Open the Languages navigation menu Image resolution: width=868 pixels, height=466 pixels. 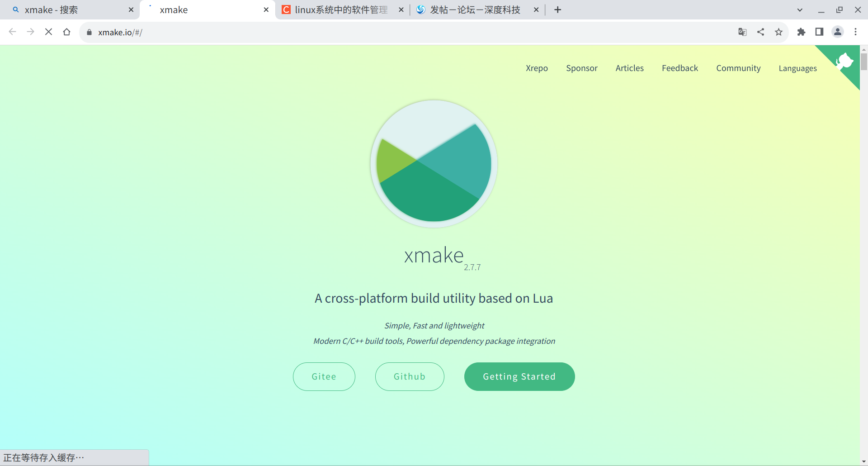797,68
